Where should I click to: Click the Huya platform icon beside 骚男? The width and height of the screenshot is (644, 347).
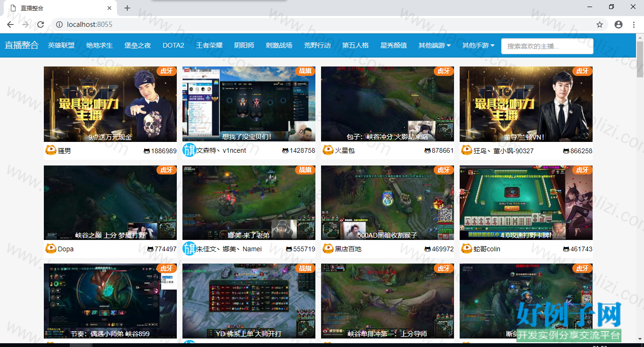(x=50, y=150)
